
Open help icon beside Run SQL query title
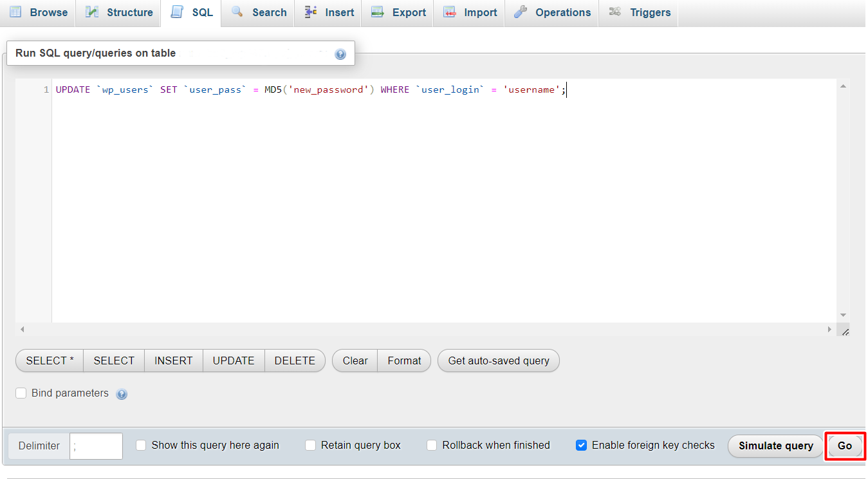point(340,55)
